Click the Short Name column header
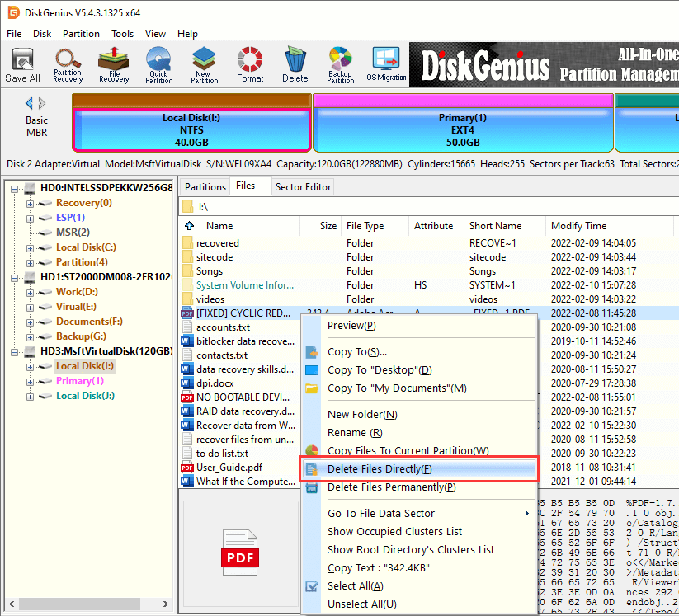679x616 pixels. (504, 225)
